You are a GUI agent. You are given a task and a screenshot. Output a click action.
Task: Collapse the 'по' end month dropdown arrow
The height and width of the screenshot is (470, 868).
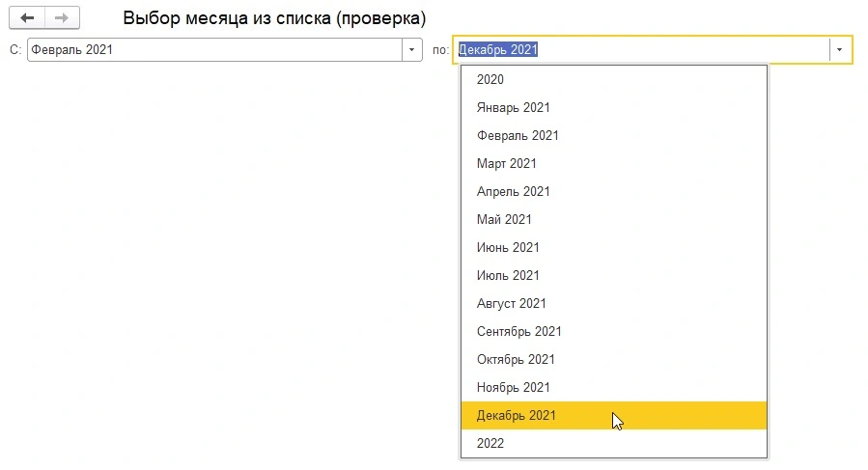(x=840, y=49)
